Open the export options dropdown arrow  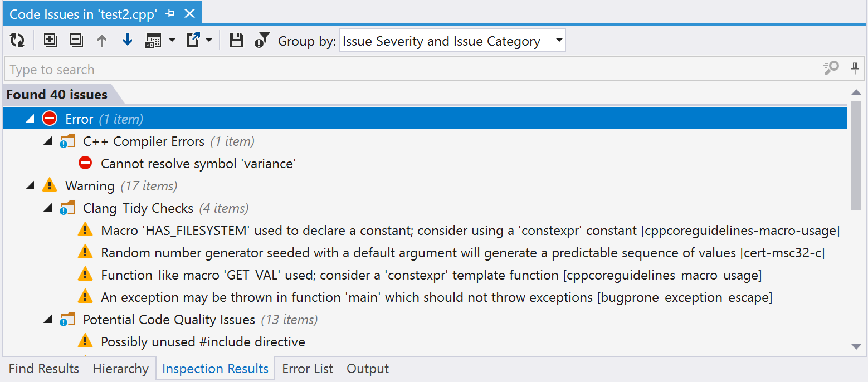point(209,40)
